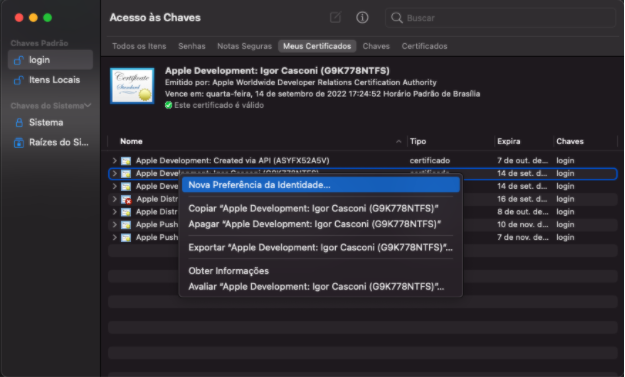Switch to Todos os Itens tab

139,46
